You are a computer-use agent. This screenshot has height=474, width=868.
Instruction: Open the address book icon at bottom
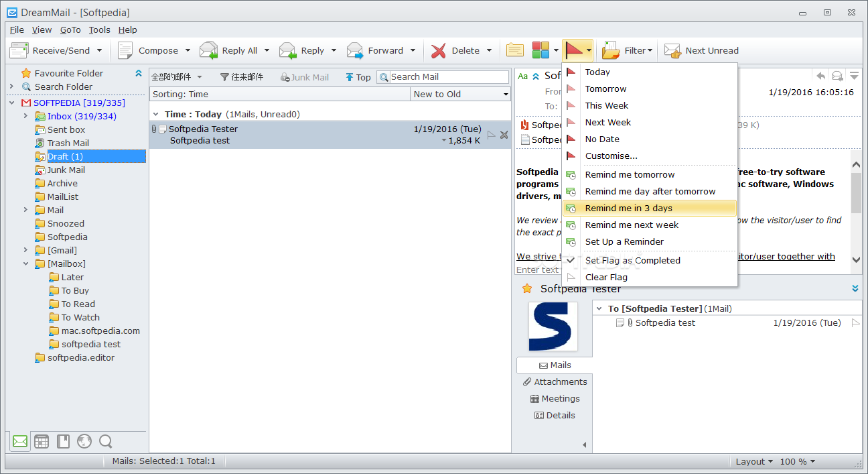63,441
